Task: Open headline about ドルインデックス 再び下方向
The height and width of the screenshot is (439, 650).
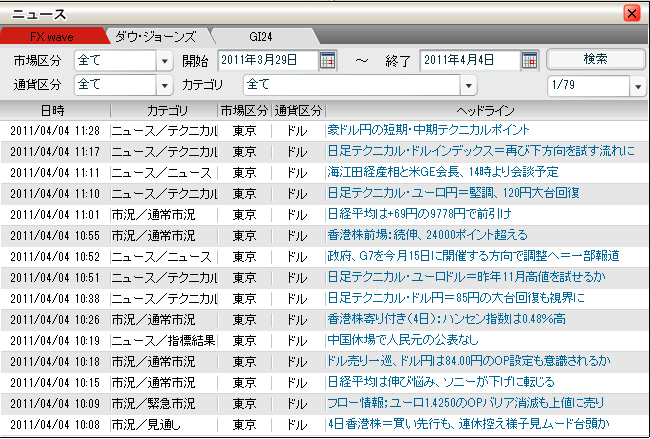Action: [x=481, y=151]
